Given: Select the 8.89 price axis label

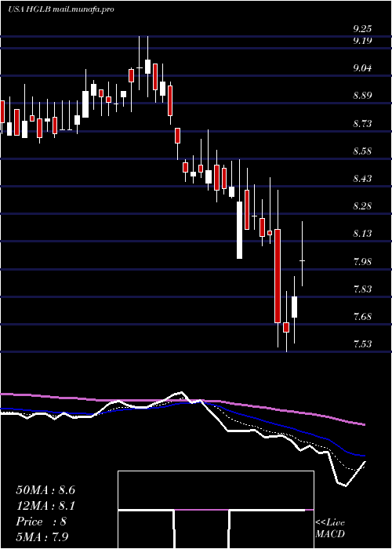Looking at the screenshot, I should (x=362, y=96).
